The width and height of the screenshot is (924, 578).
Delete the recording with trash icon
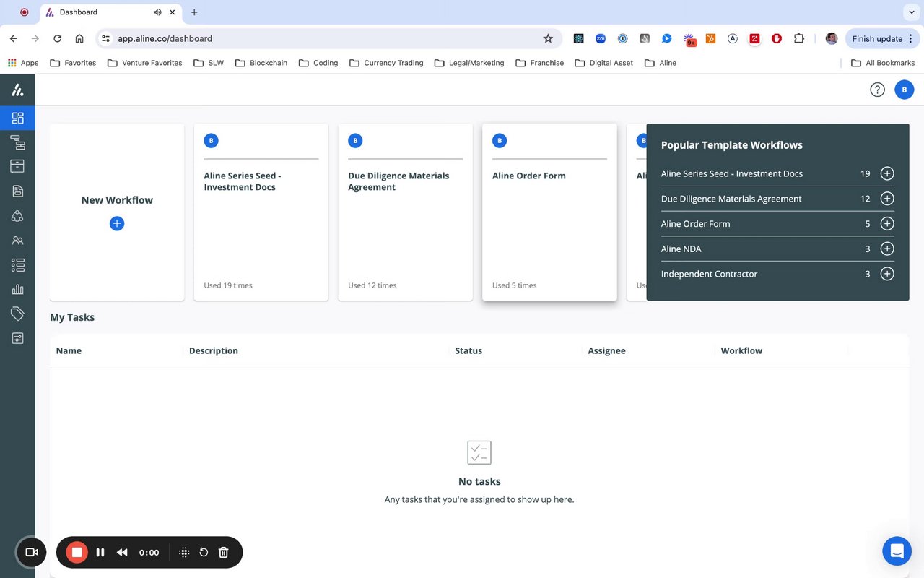224,553
